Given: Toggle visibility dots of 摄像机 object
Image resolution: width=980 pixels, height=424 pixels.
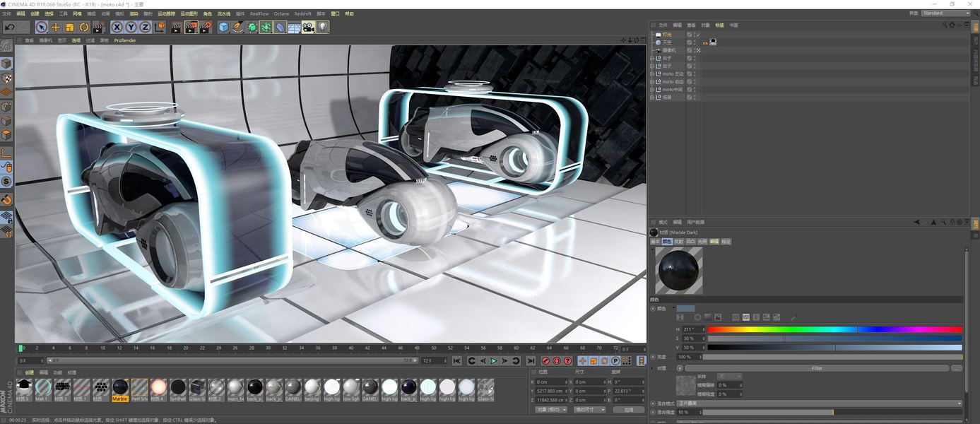Looking at the screenshot, I should [695, 50].
